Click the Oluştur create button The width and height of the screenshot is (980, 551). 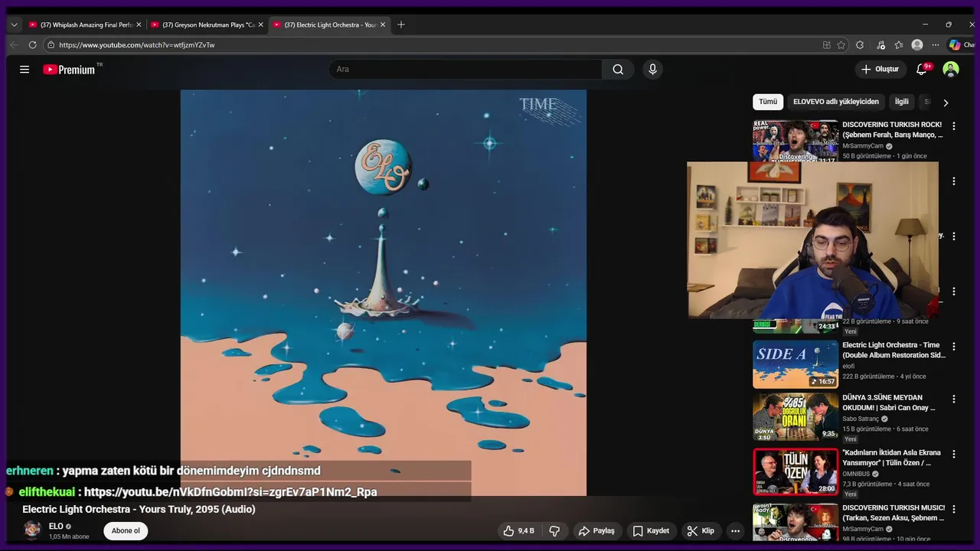click(x=880, y=70)
